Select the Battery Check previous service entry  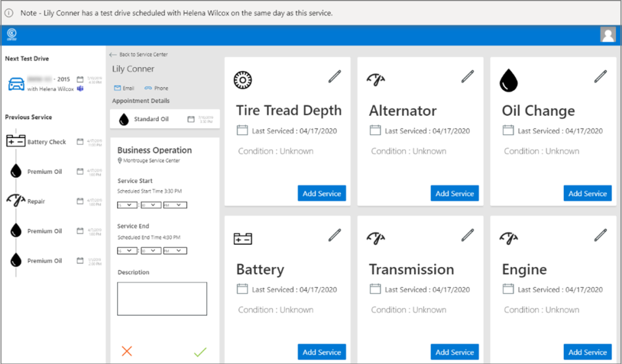[54, 141]
